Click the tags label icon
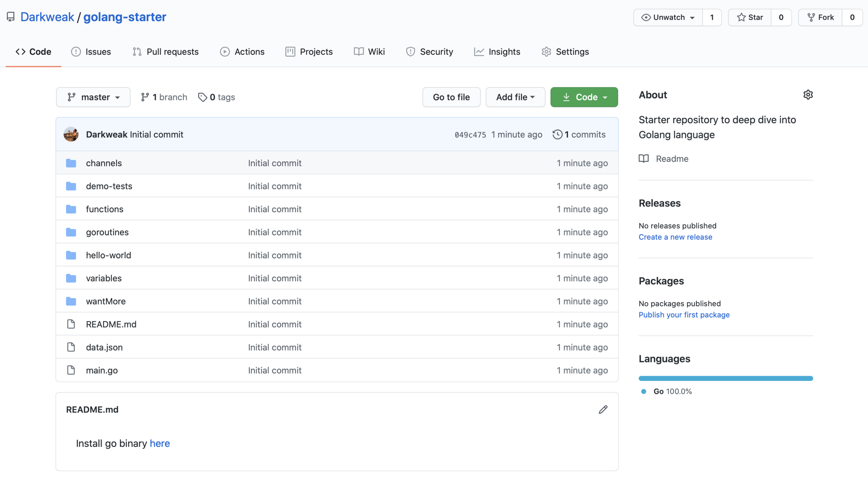 click(202, 97)
